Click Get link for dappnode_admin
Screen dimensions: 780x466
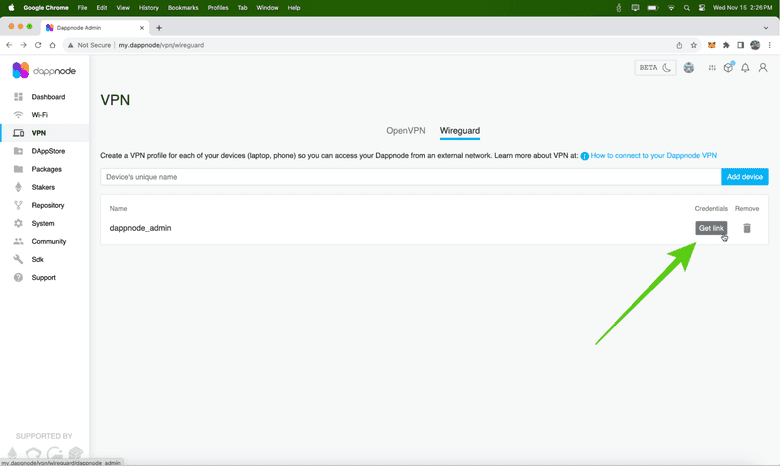coord(711,228)
